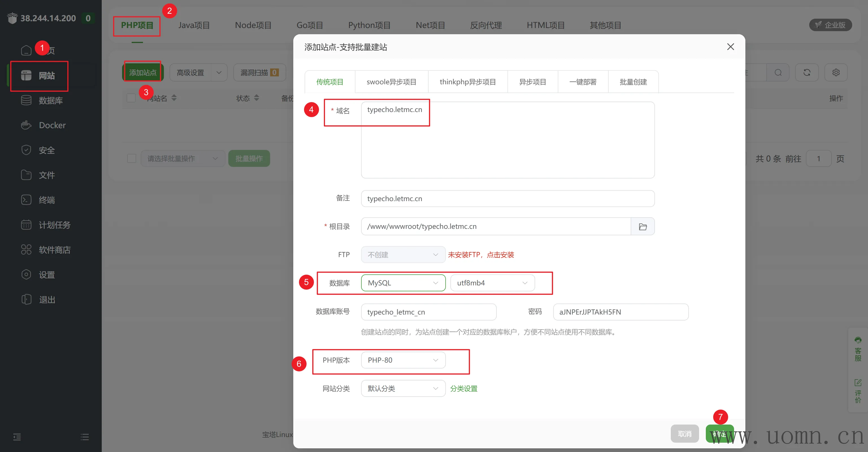The height and width of the screenshot is (452, 868).
Task: Expand the utf8mb4 charset dropdown
Action: coord(492,283)
